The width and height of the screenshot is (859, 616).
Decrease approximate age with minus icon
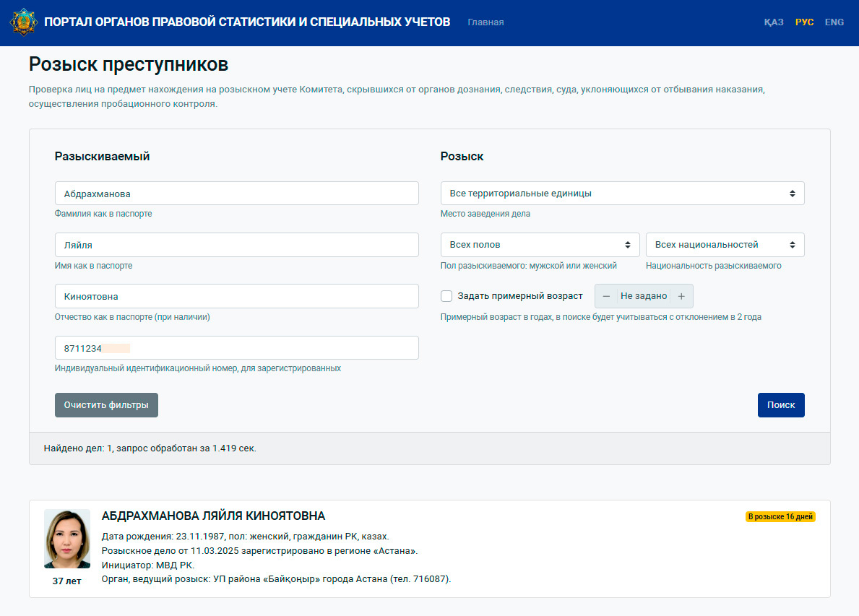[606, 296]
